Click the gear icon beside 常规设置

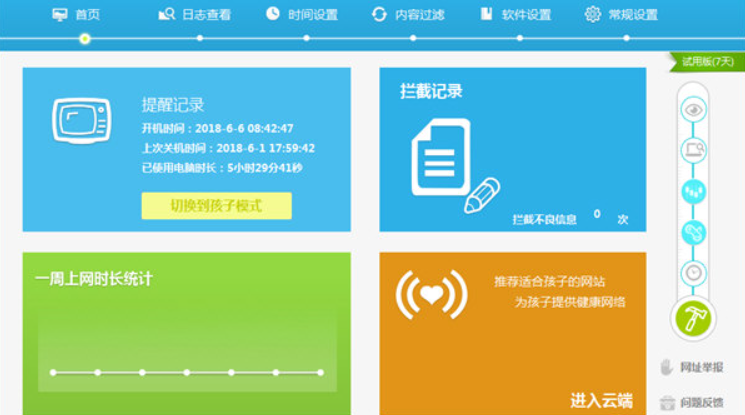[592, 14]
